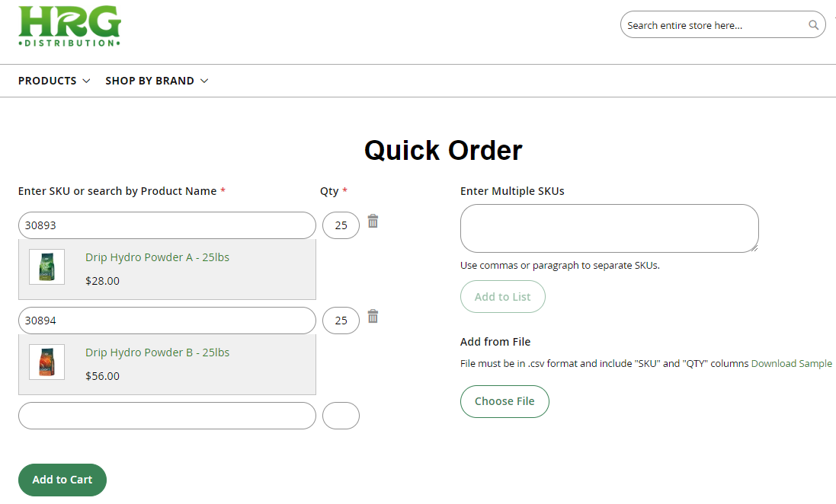Click the Quick Order heading
The image size is (836, 504).
[x=443, y=150]
